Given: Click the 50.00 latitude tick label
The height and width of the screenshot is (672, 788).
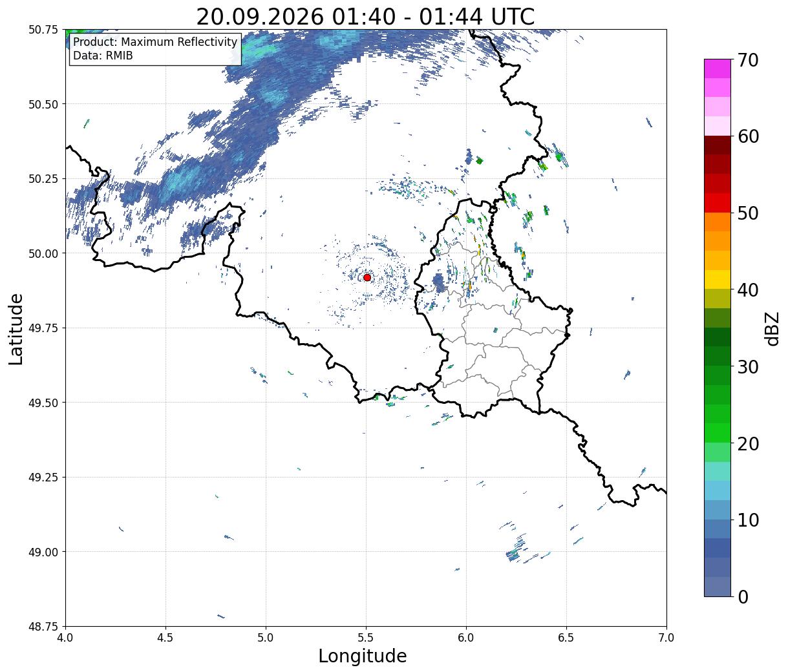Looking at the screenshot, I should pos(43,253).
